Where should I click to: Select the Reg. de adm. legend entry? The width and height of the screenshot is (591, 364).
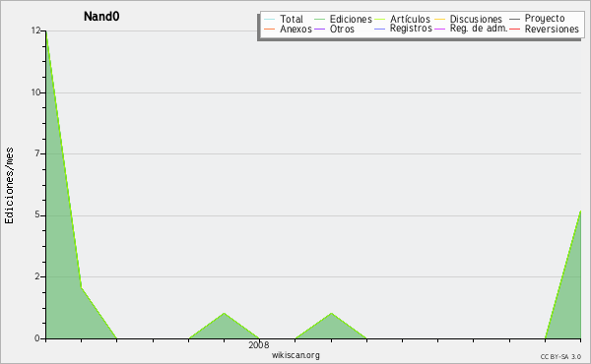[471, 29]
